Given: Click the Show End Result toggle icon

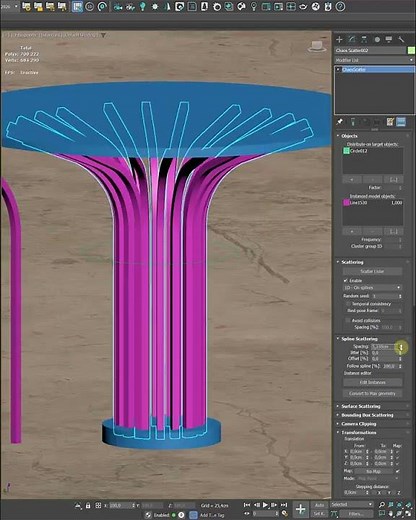Looking at the screenshot, I should 353,122.
